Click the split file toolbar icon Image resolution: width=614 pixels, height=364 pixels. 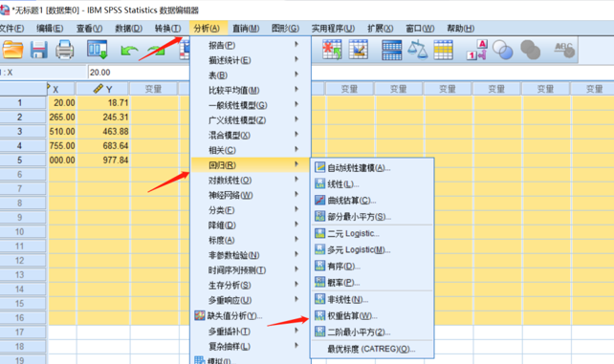coord(391,50)
